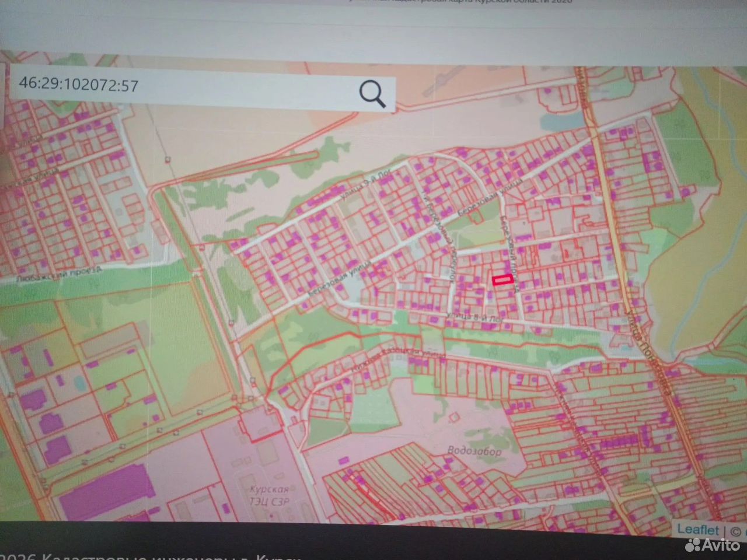Screen dimensions: 747x560
Task: Click the Курская ТЭЦ СЗР label
Action: point(269,495)
